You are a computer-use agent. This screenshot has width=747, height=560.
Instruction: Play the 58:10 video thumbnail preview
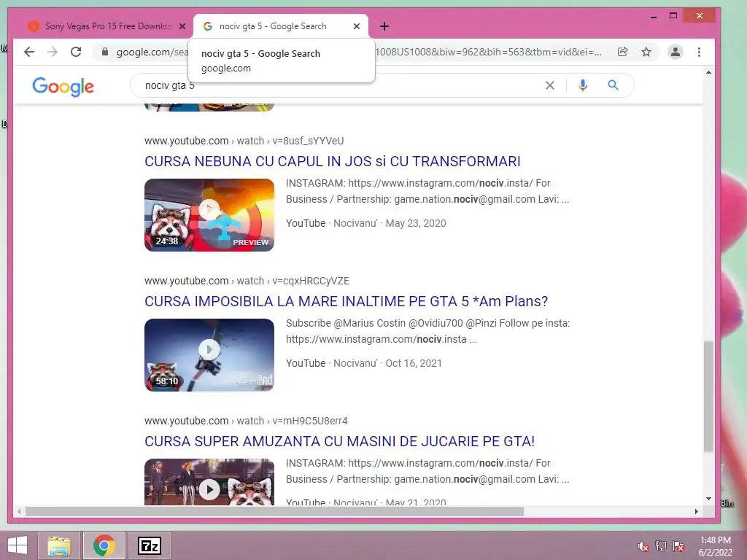click(209, 355)
